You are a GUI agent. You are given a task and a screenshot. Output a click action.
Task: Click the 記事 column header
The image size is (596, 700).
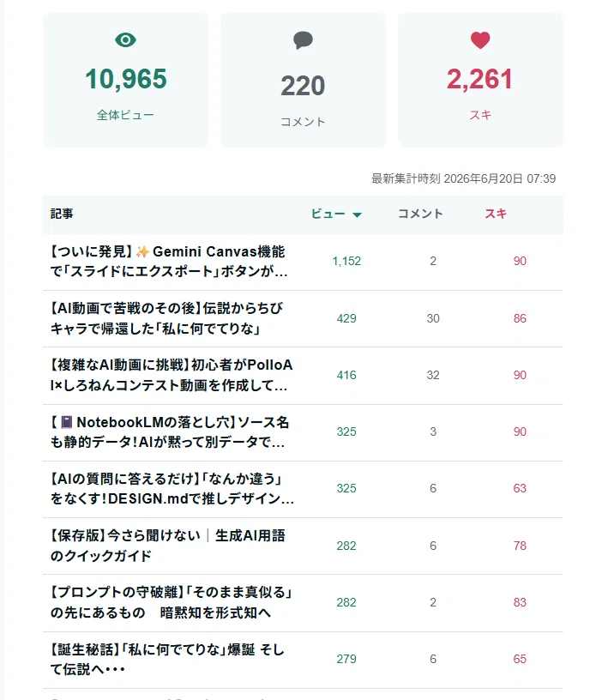click(62, 214)
